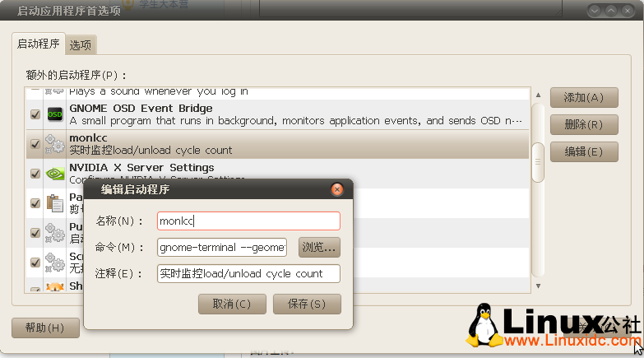Click the 编辑(E) button
Viewport: 644px width, 358px height.
(584, 152)
